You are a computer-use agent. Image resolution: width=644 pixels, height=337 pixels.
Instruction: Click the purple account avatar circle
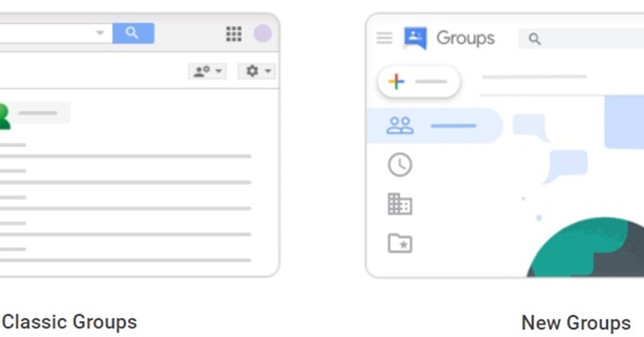(262, 34)
